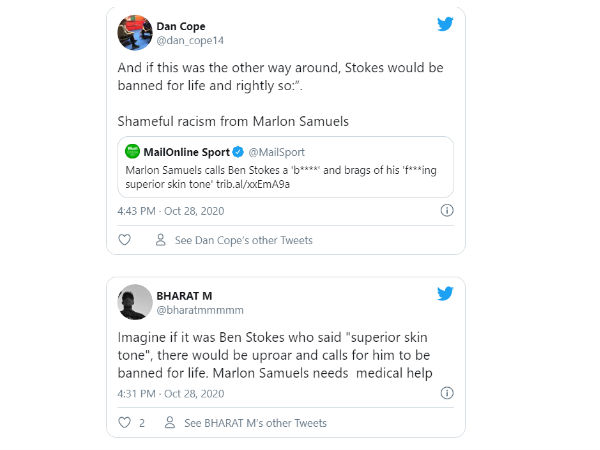Screen dimensions: 600x450
Task: Open the @dan_cope14 handle link
Action: tap(188, 40)
